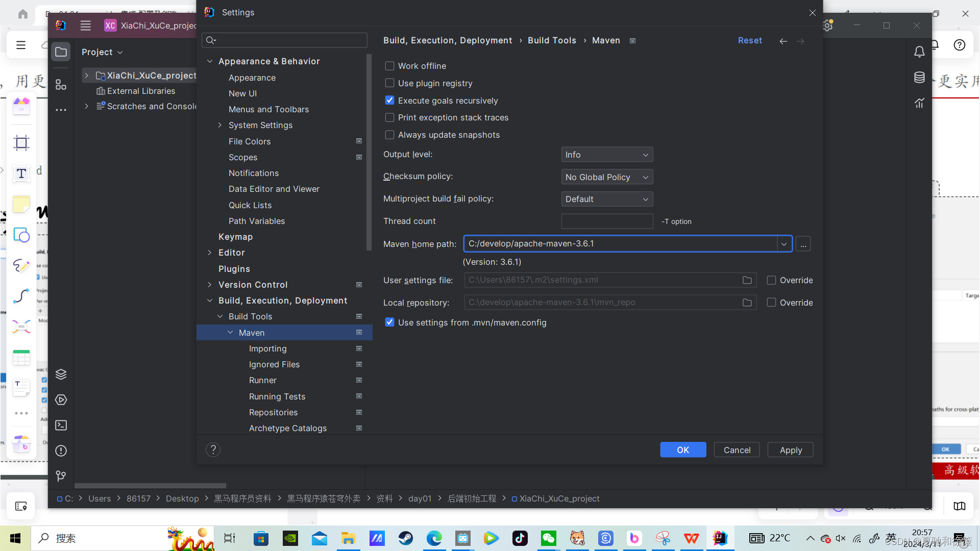
Task: Enable Work offline checkbox
Action: coord(389,66)
